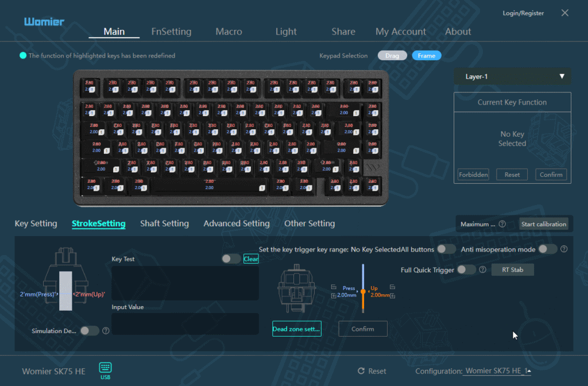
Task: Select Frame keypad selection mode
Action: (x=427, y=56)
